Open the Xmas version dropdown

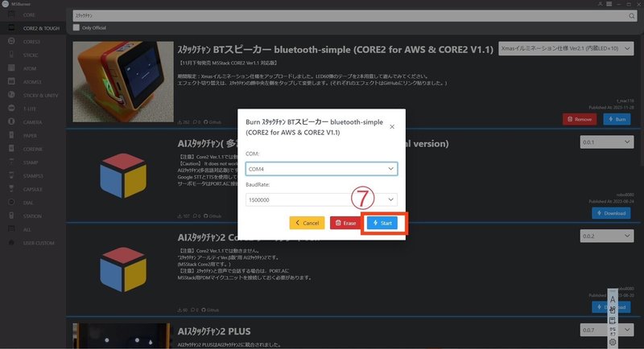coord(566,48)
